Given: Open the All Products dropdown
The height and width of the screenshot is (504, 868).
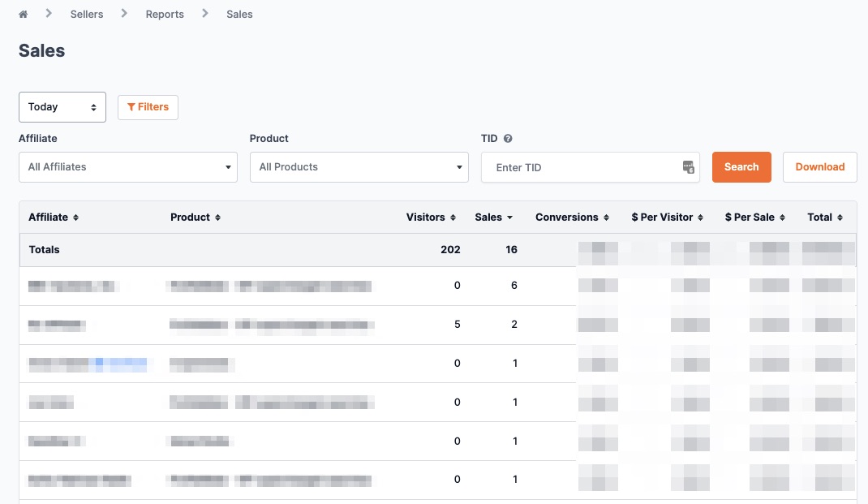Looking at the screenshot, I should (x=359, y=167).
